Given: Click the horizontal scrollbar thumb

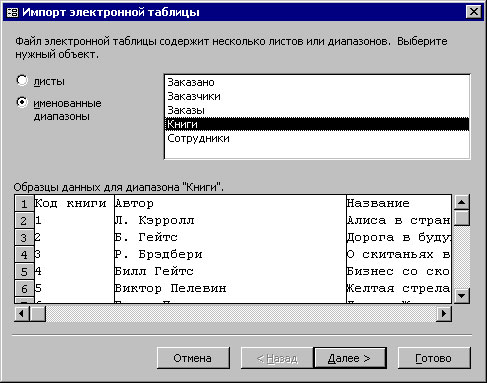Looking at the screenshot, I should point(38,314).
